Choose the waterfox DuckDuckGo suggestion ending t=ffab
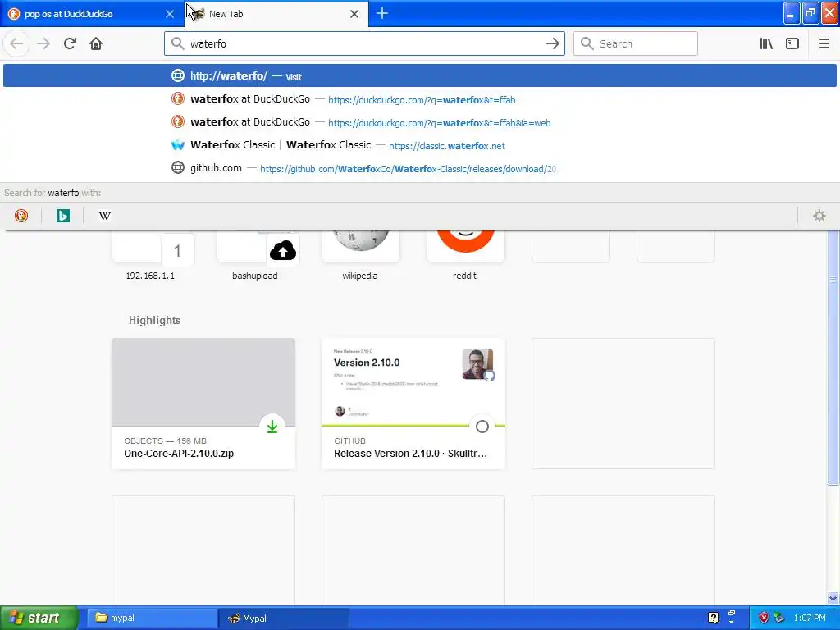 (x=420, y=99)
